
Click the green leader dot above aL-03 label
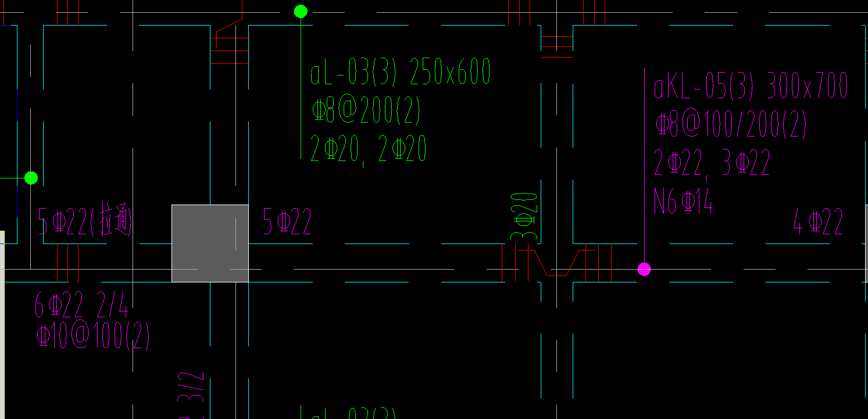[301, 11]
